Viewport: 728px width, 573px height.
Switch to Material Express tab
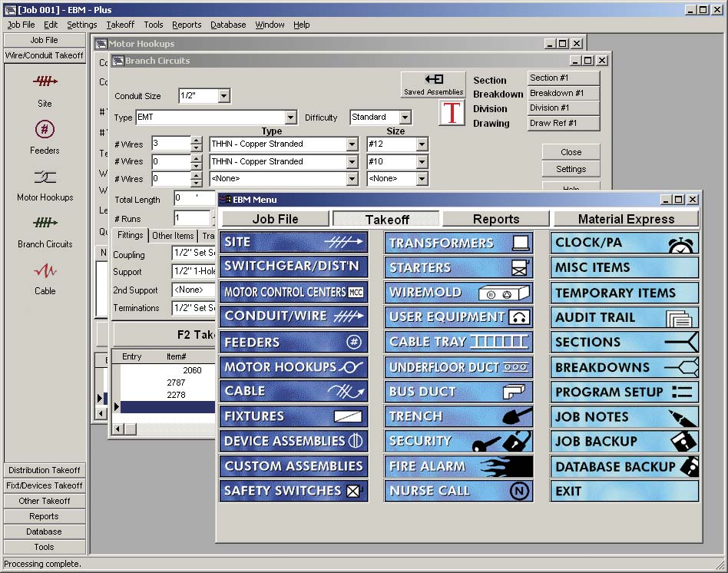click(626, 219)
